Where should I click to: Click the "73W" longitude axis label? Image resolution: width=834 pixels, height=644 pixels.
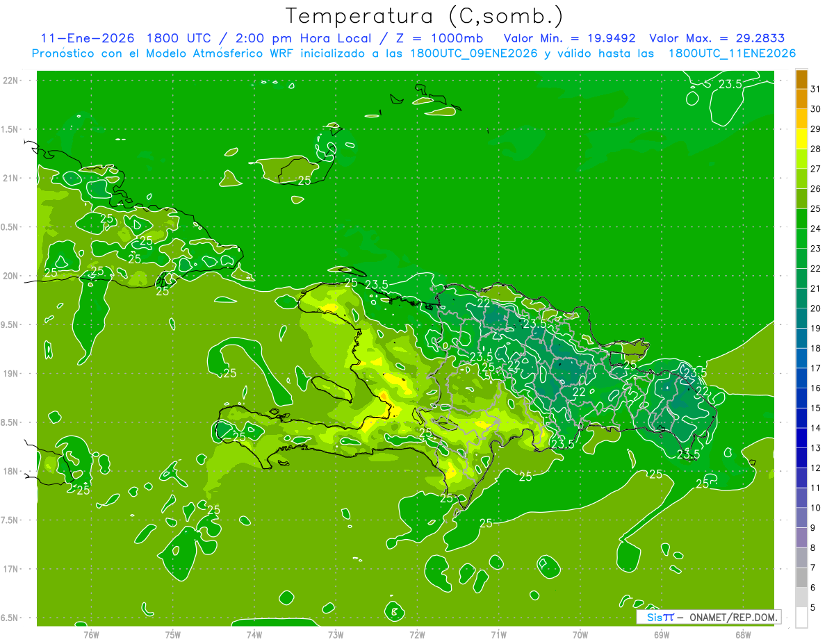pos(336,634)
